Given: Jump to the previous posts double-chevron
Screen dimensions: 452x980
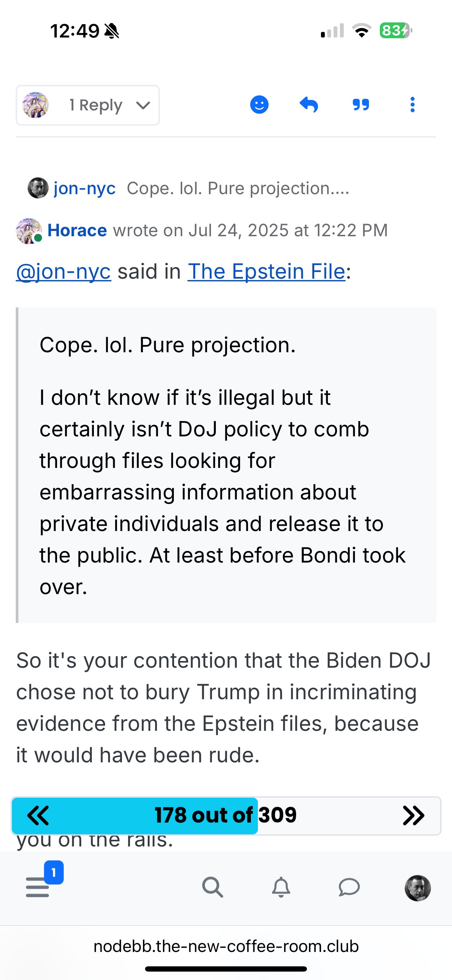Looking at the screenshot, I should tap(38, 815).
